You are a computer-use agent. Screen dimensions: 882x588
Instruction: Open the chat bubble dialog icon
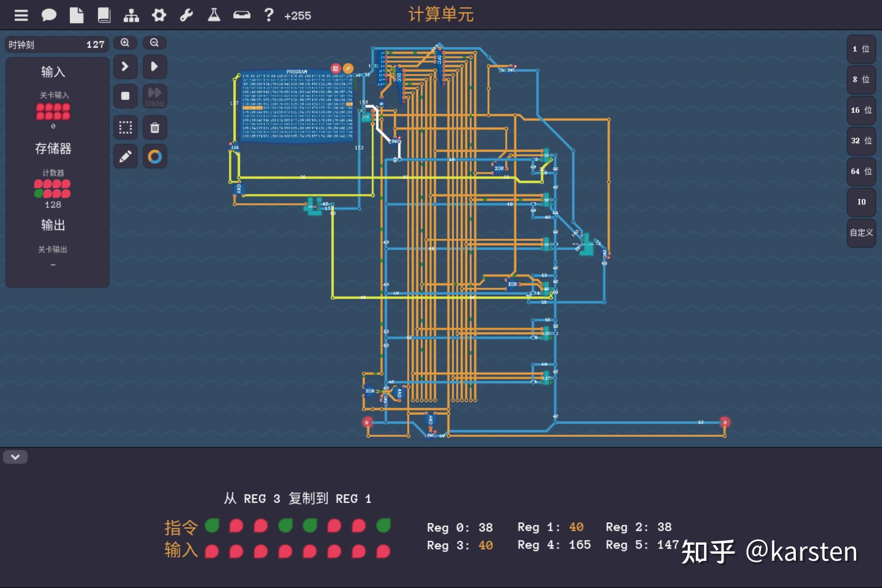[49, 16]
